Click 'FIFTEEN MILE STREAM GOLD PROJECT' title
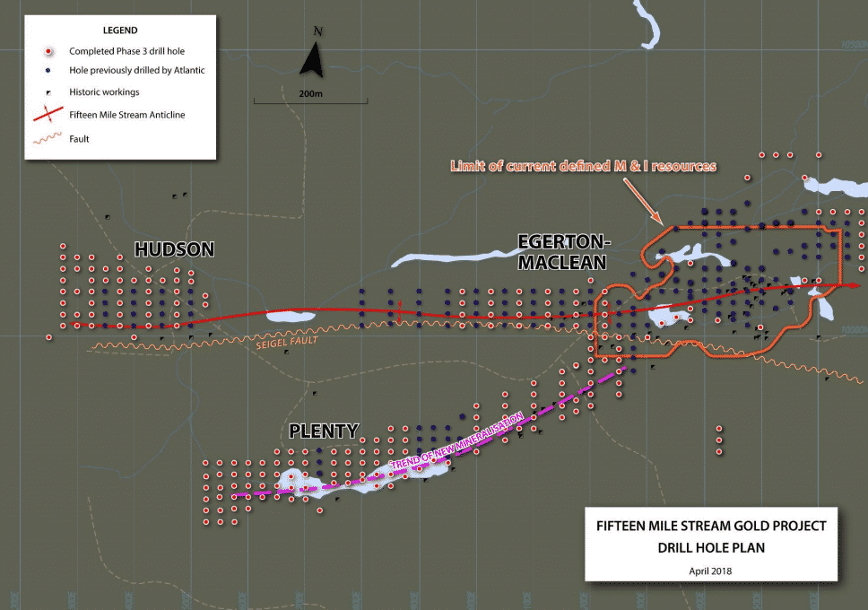Viewport: 868px width, 610px height. pyautogui.click(x=711, y=526)
